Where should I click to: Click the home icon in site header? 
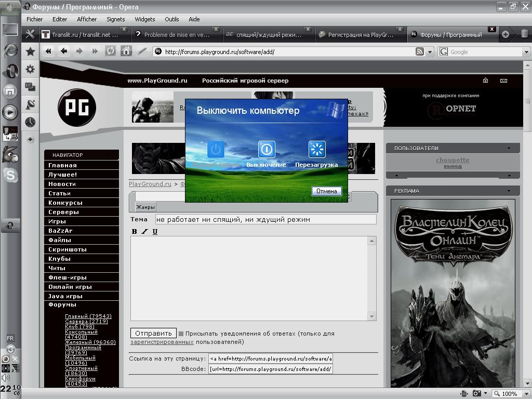tap(486, 81)
